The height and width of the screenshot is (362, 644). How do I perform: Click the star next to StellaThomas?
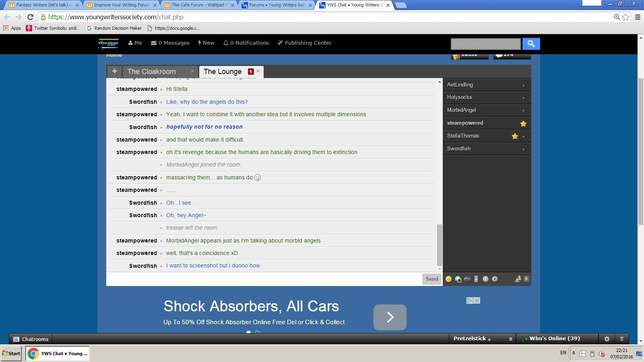tap(515, 136)
